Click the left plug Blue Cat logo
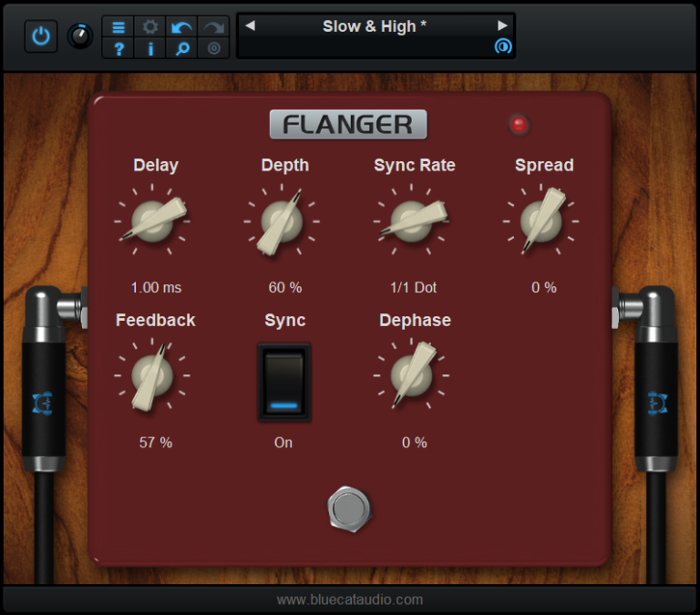Viewport: 700px width, 615px height. click(x=43, y=404)
